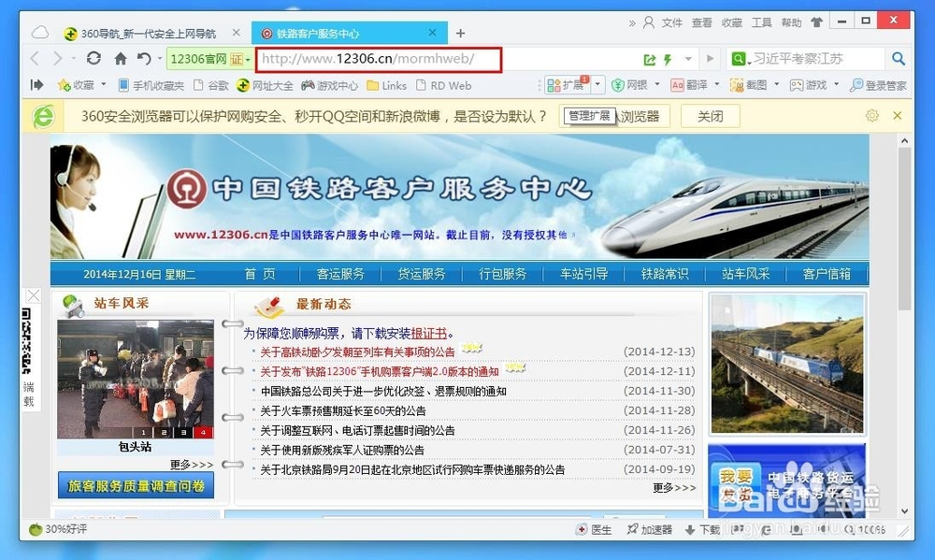Dismiss the yellow prompt bar with X
Screen dimensions: 935x560
click(x=897, y=115)
